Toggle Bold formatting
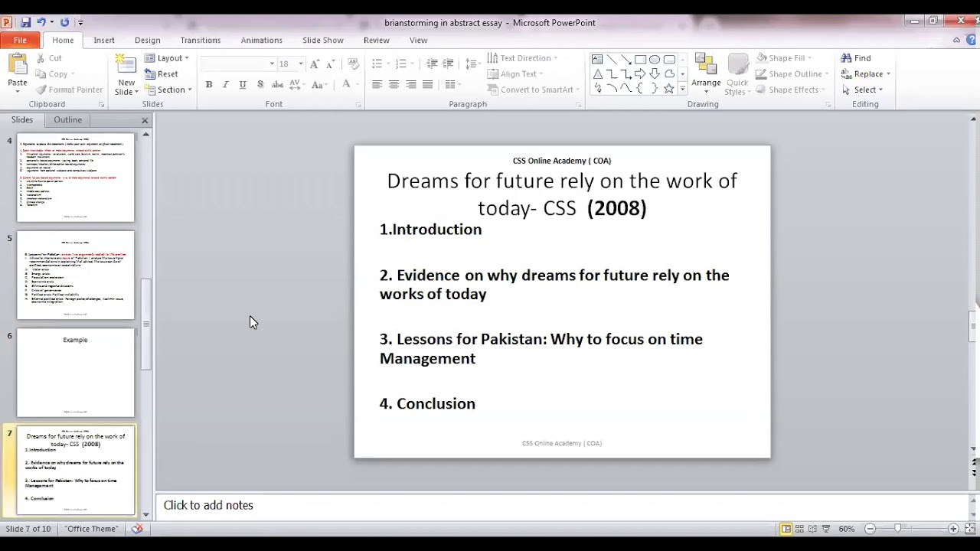The width and height of the screenshot is (980, 551). (x=208, y=84)
